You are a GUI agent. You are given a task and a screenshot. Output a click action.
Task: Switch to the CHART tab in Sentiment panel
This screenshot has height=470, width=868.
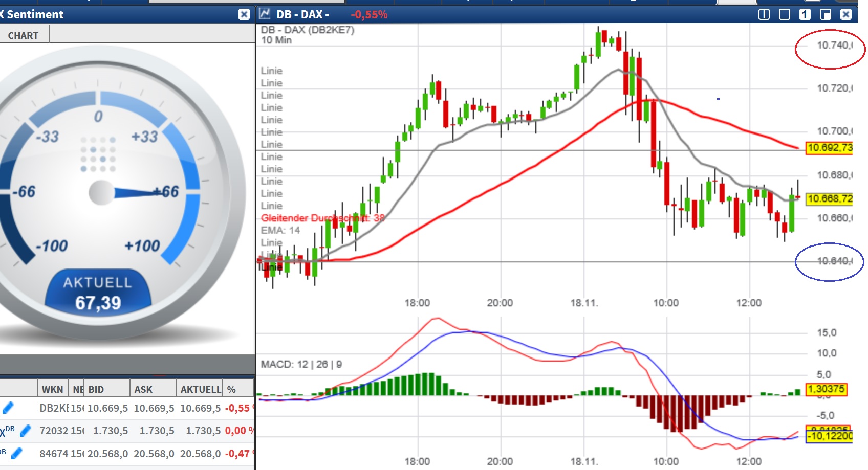[23, 35]
